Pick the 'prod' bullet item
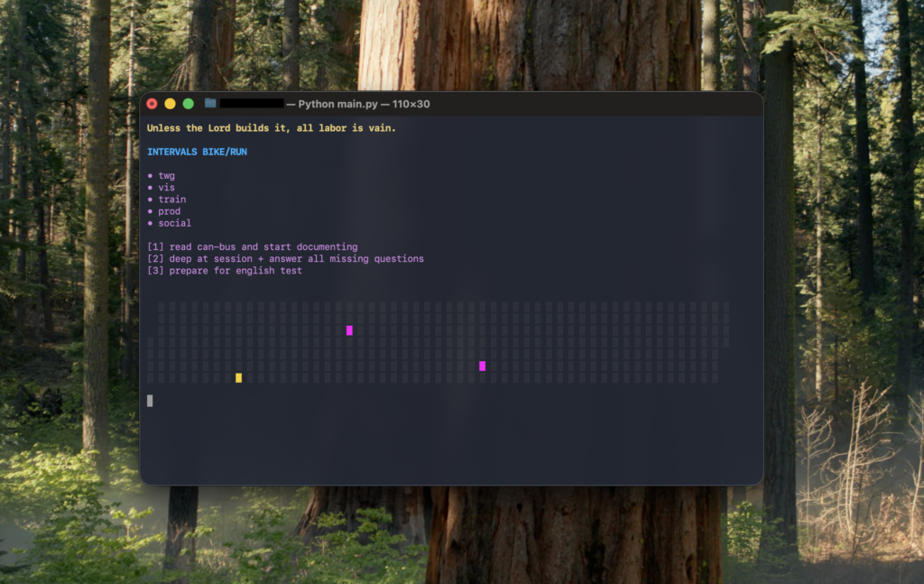 pyautogui.click(x=169, y=211)
